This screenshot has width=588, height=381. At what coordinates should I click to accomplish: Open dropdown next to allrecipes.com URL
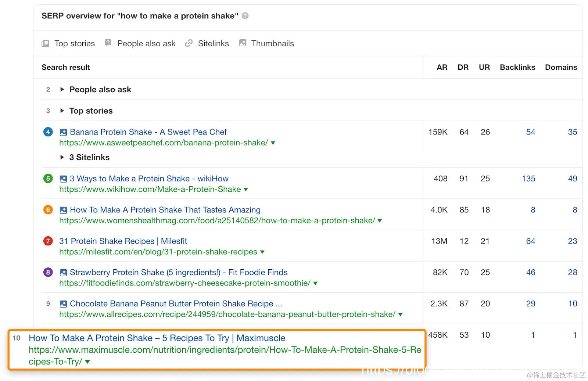click(x=401, y=314)
